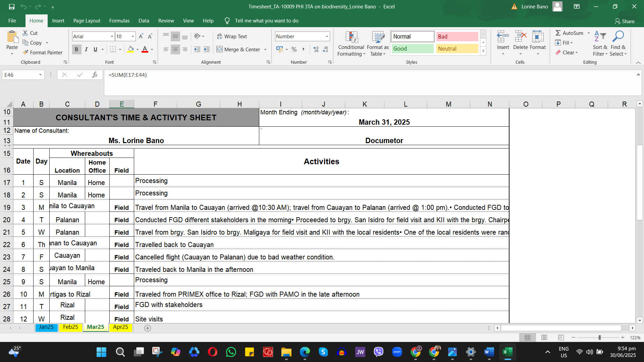Open the font name Arial dropdown

point(112,36)
